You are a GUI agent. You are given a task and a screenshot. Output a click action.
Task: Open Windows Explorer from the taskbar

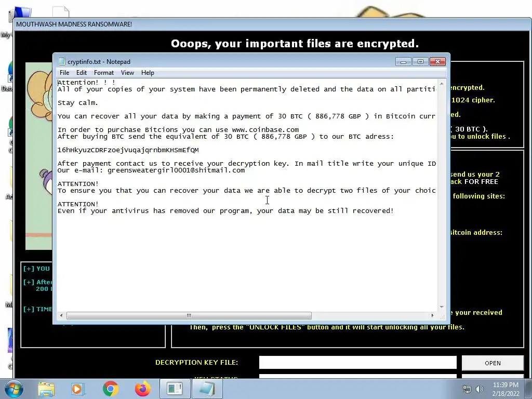pyautogui.click(x=46, y=389)
